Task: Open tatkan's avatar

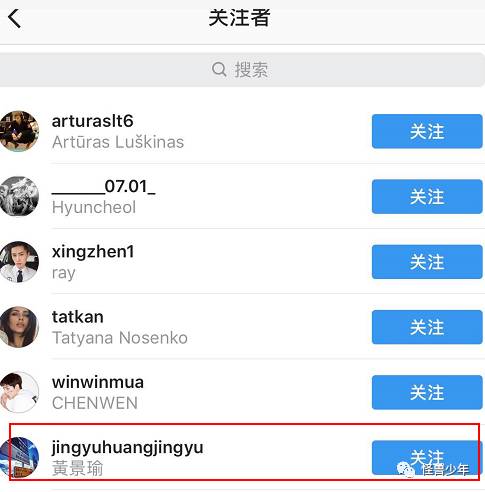Action: point(19,327)
